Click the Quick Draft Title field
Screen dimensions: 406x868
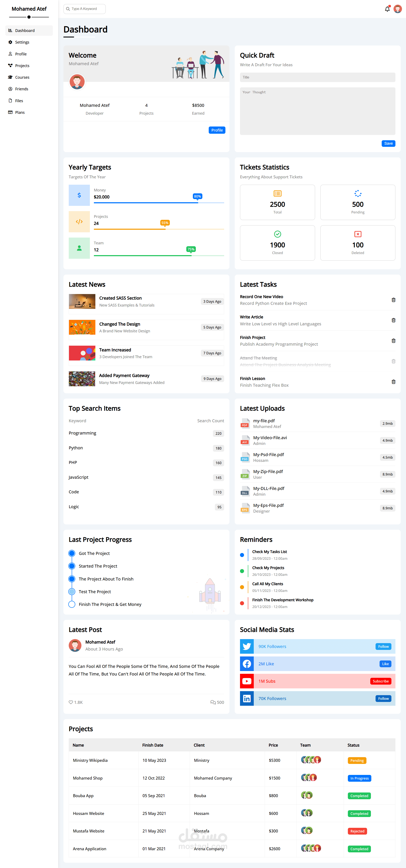pos(317,77)
